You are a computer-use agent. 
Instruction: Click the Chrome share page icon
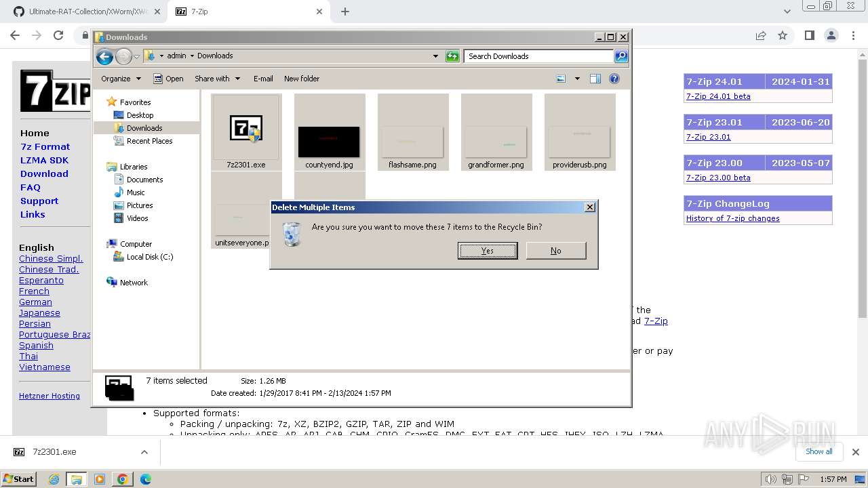(761, 35)
